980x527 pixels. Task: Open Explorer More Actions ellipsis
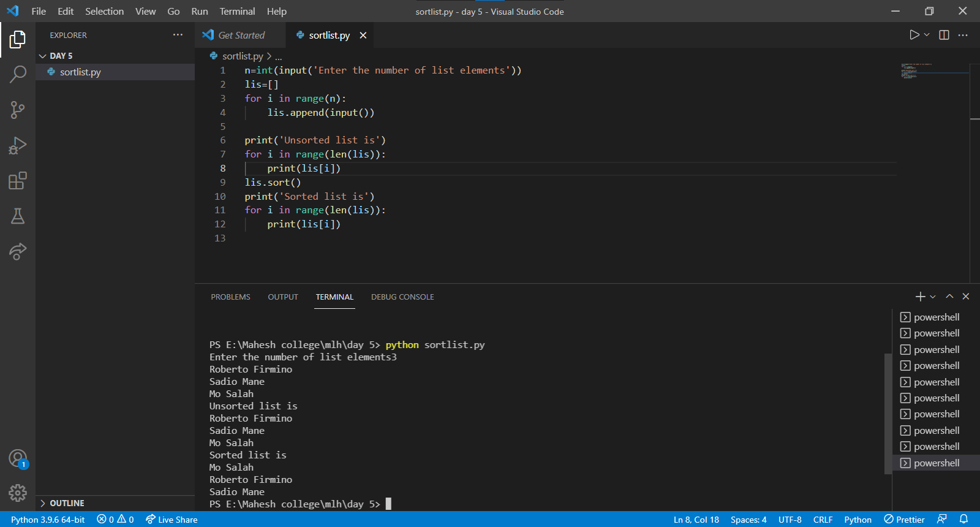point(178,35)
